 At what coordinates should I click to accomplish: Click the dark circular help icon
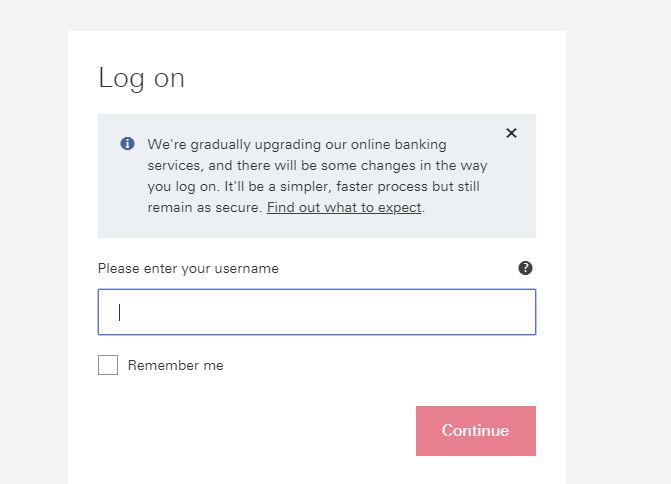tap(525, 268)
